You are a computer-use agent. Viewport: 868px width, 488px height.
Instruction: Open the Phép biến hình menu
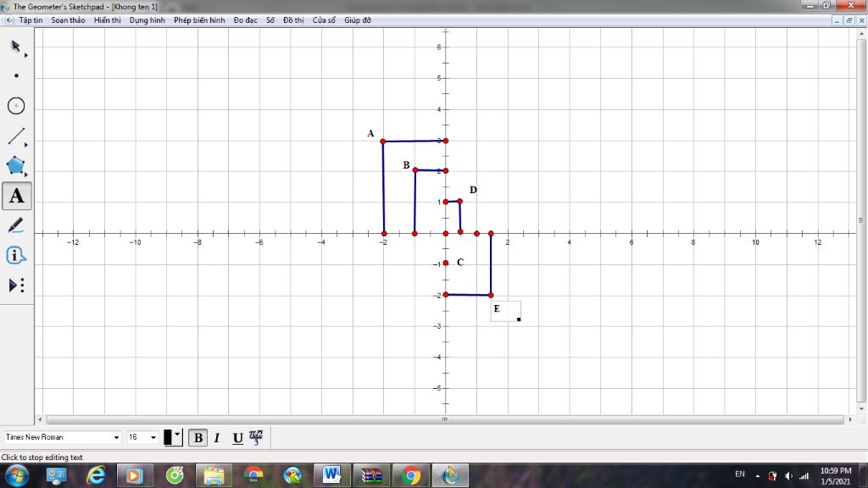(199, 20)
